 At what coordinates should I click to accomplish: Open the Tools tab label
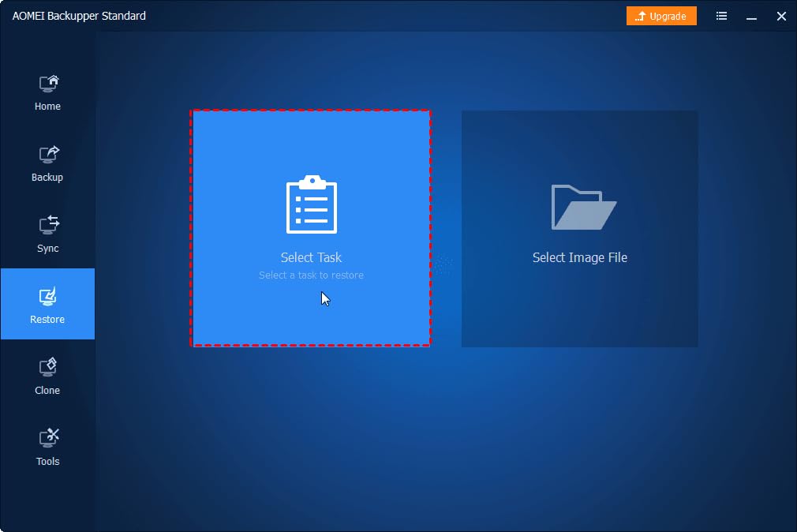(47, 462)
